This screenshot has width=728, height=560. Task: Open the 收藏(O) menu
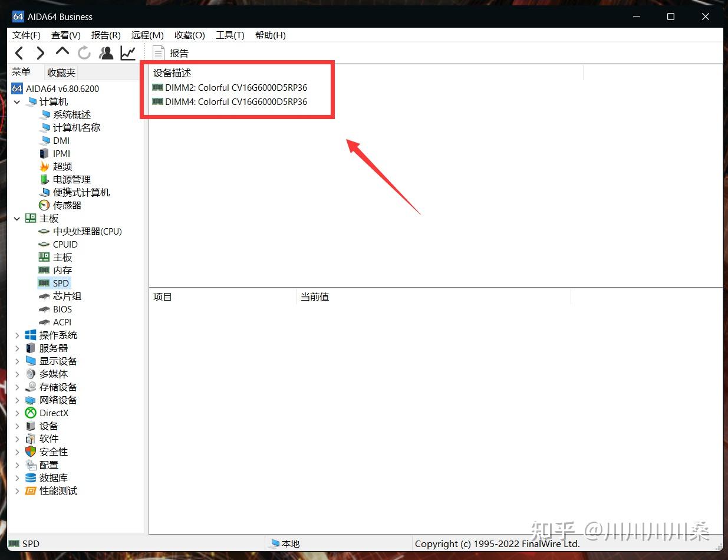(190, 35)
